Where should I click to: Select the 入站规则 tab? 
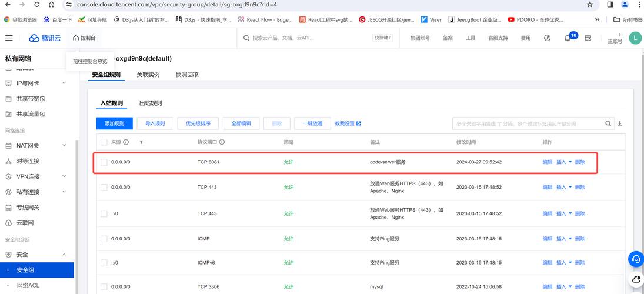(x=112, y=103)
